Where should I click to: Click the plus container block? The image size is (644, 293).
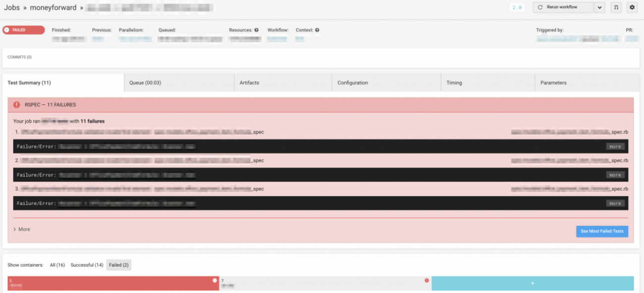(x=533, y=283)
